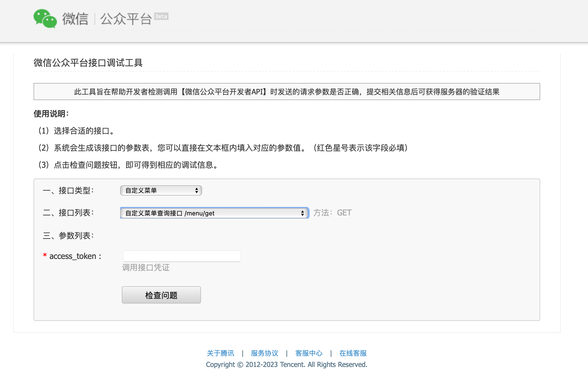Click the 方法:GET method label

[x=332, y=213]
